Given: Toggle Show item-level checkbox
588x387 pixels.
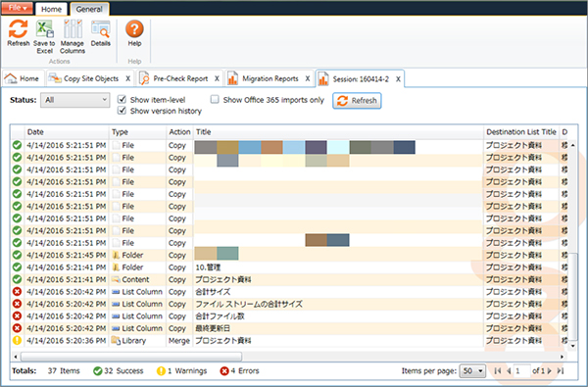Looking at the screenshot, I should 122,99.
